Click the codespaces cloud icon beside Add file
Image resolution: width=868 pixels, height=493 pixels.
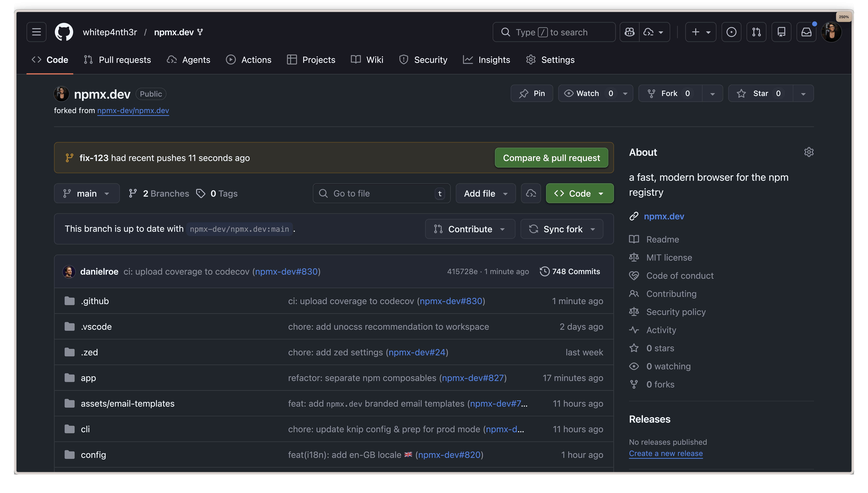(531, 193)
